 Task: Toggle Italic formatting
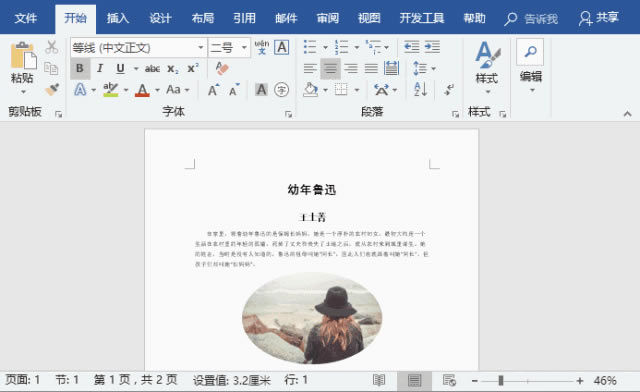100,69
